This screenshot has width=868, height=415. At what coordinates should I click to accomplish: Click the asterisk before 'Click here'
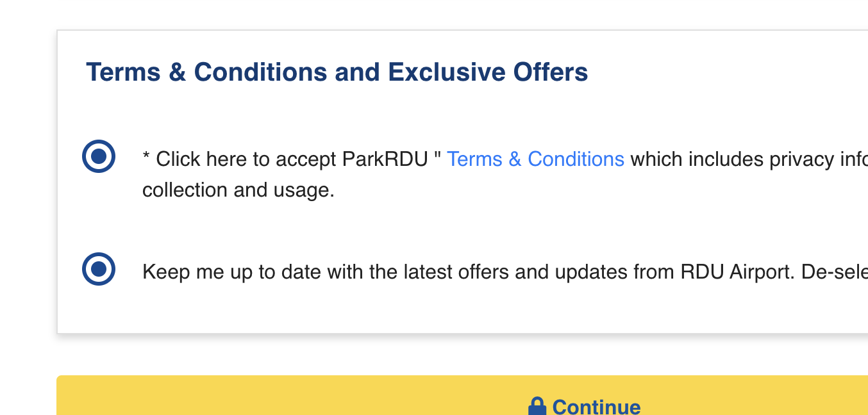pyautogui.click(x=146, y=159)
